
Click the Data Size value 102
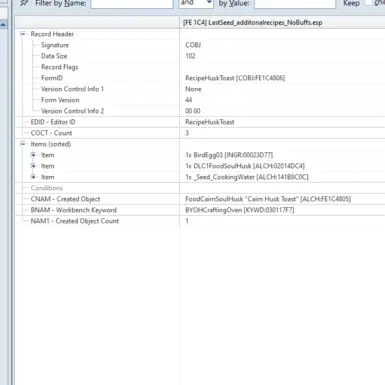point(190,56)
